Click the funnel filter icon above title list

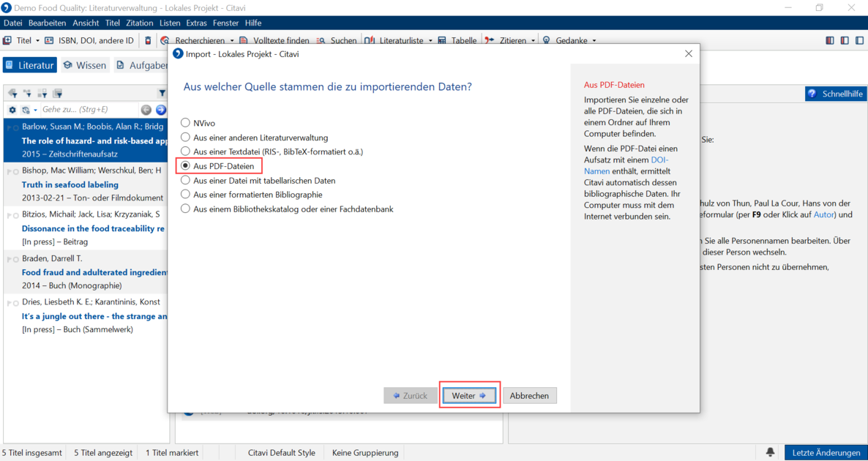point(162,94)
